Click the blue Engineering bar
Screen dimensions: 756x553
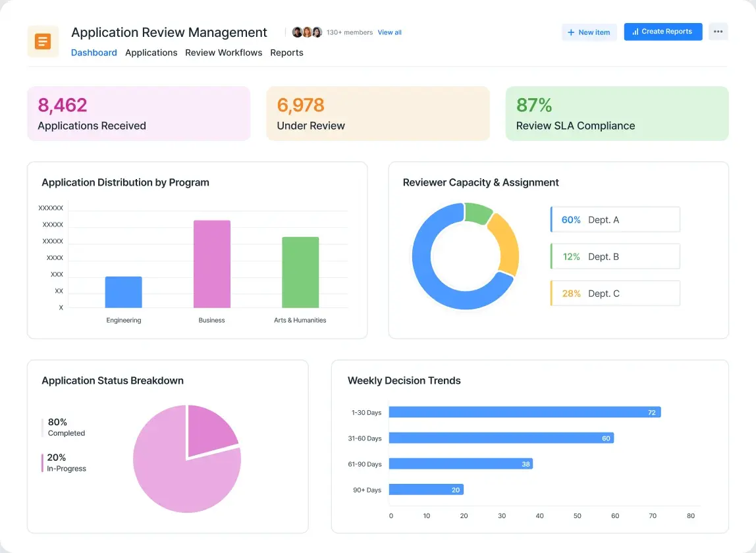[124, 292]
